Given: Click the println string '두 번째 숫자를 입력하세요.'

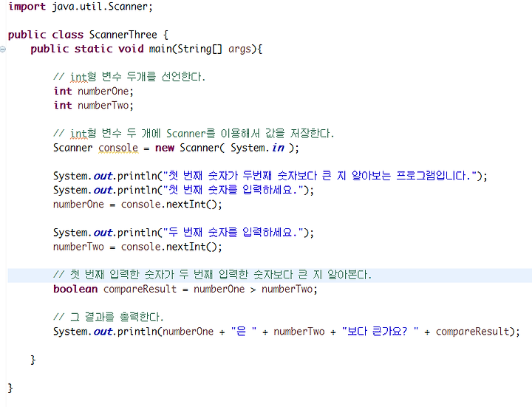Looking at the screenshot, I should pos(233,233).
